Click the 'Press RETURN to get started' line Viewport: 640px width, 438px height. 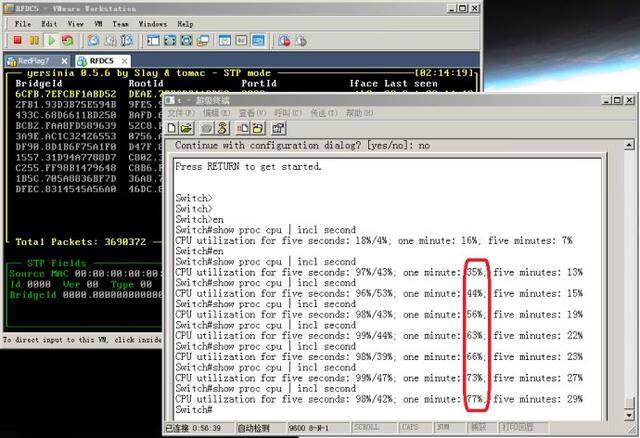pyautogui.click(x=248, y=167)
